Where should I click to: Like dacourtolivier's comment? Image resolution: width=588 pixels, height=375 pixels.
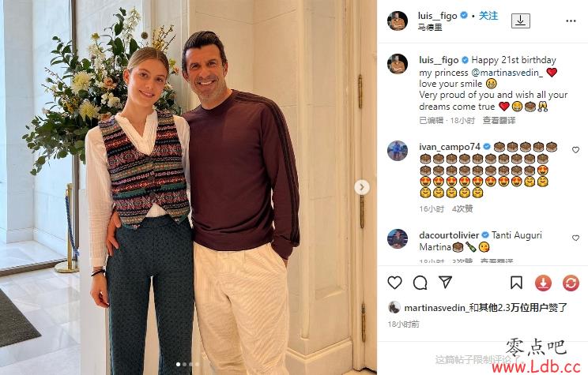[575, 238]
